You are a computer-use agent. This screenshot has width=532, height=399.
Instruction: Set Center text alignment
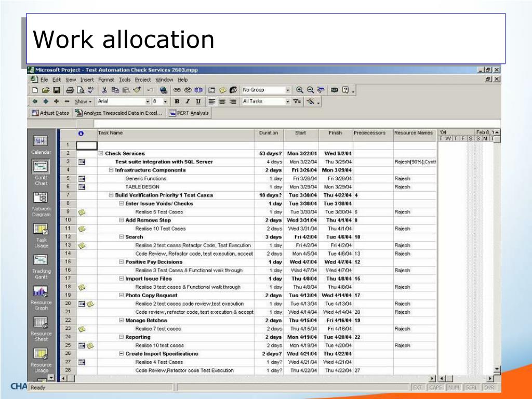click(x=222, y=101)
